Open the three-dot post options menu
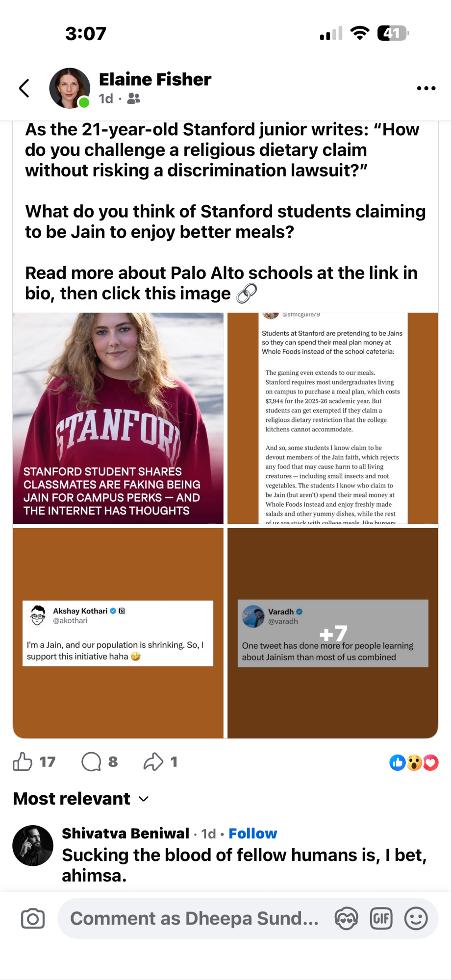The image size is (451, 980). click(x=426, y=88)
